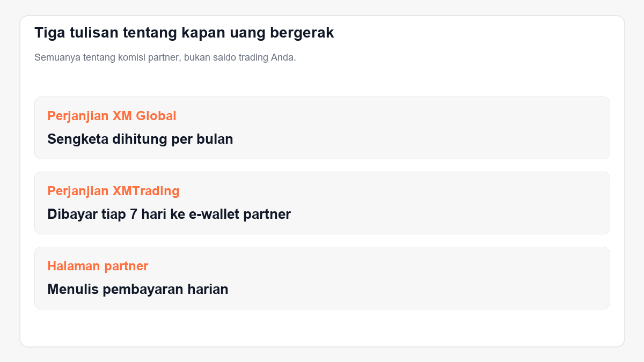Screen dimensions: 644x362
Task: Open the "Perjanjian XM Global" orange label
Action: 112,116
